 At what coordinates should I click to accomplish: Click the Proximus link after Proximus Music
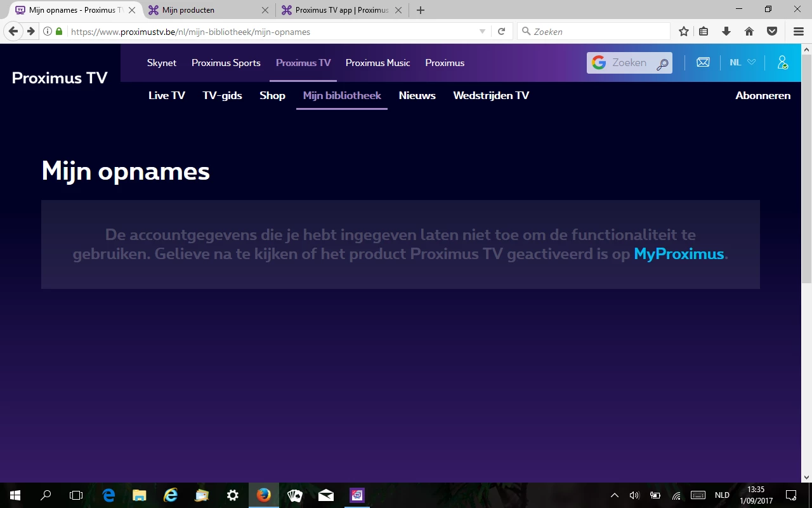tap(445, 63)
